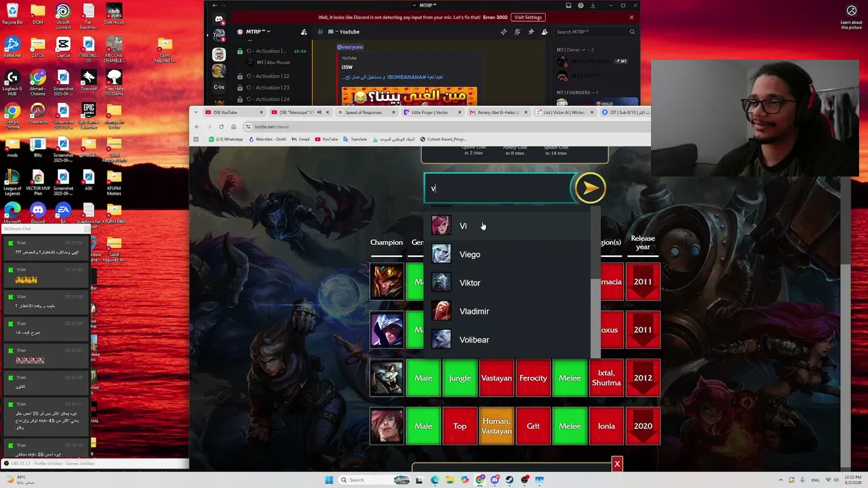Open the WhatsApp bookmark
This screenshot has width=868, height=488.
[226, 140]
